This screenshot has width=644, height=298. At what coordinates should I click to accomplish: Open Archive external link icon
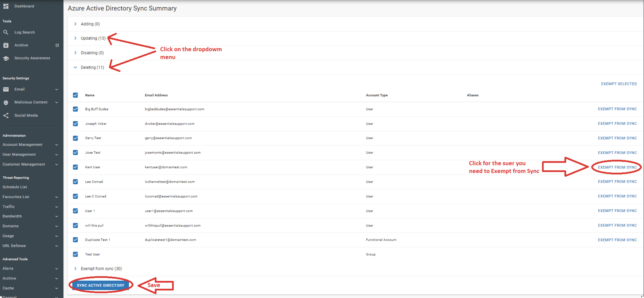click(x=57, y=45)
